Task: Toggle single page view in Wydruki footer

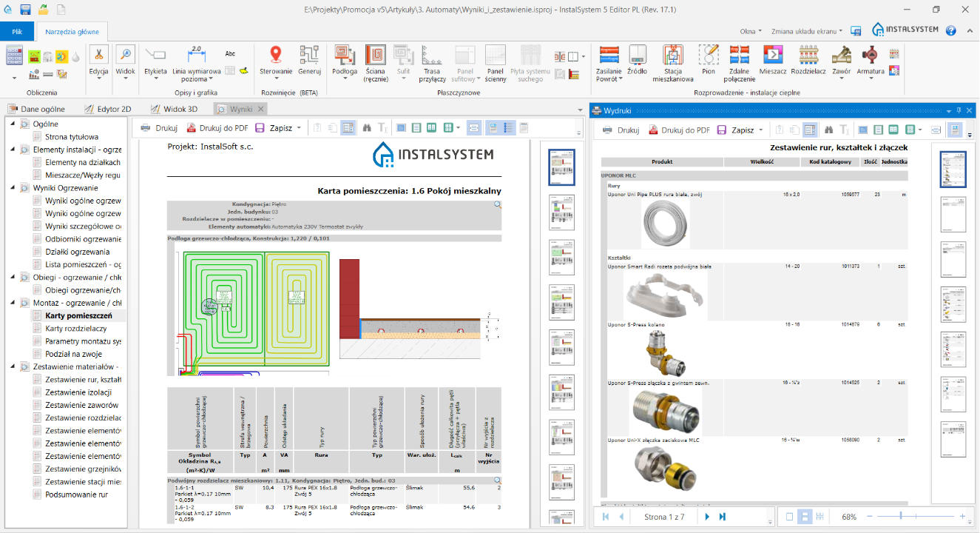Action: tap(789, 517)
